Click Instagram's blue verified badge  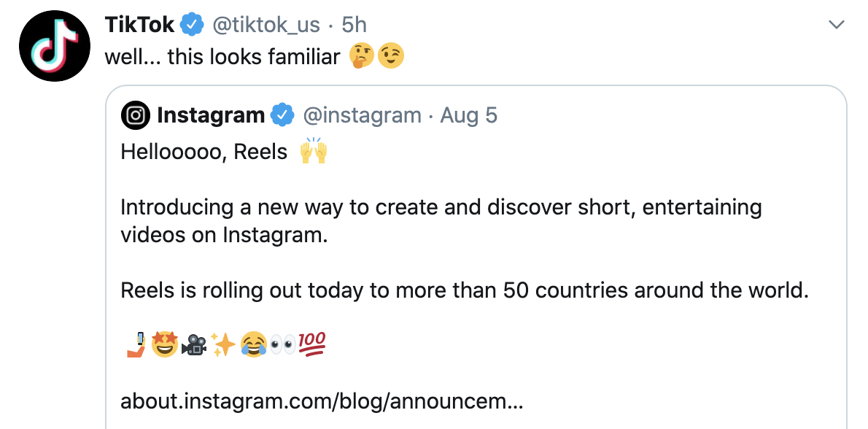click(282, 115)
